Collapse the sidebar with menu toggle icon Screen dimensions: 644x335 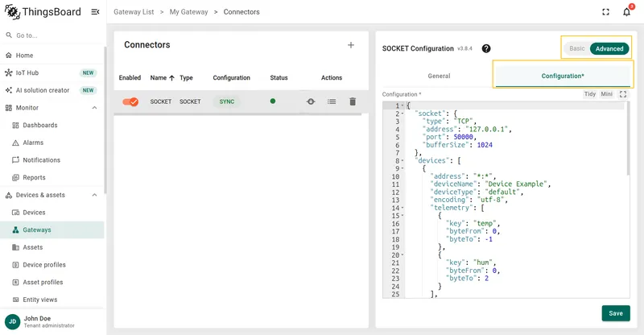tap(95, 12)
